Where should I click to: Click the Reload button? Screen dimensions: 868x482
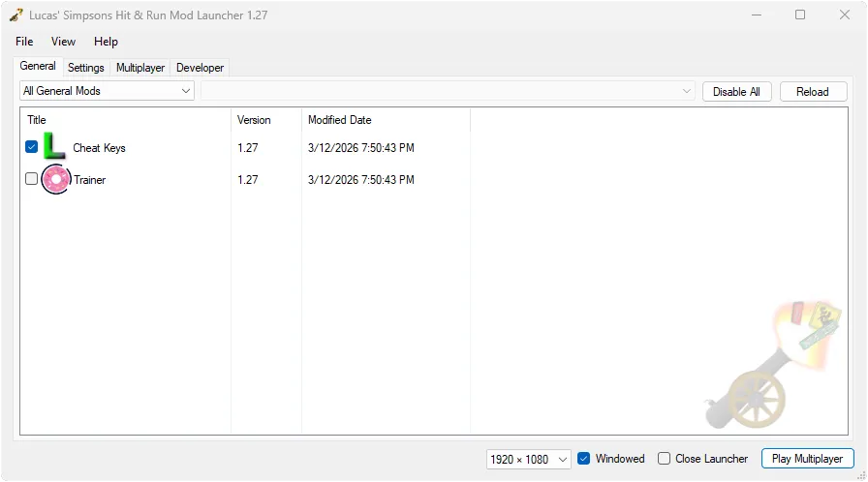point(813,92)
